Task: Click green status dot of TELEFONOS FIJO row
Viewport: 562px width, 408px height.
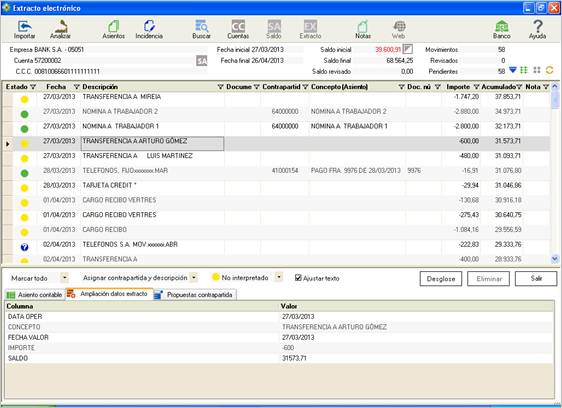Action: click(x=24, y=173)
